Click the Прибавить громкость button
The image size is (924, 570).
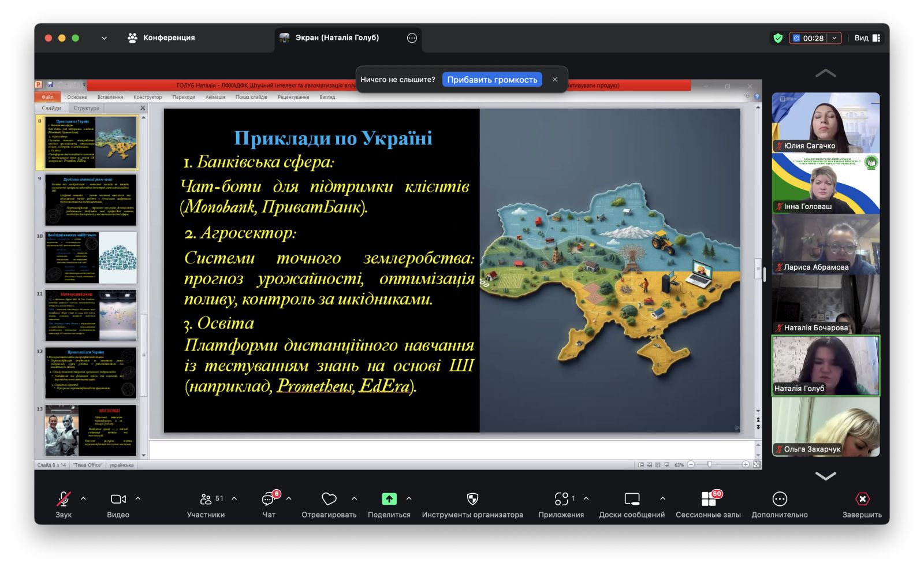pyautogui.click(x=492, y=80)
